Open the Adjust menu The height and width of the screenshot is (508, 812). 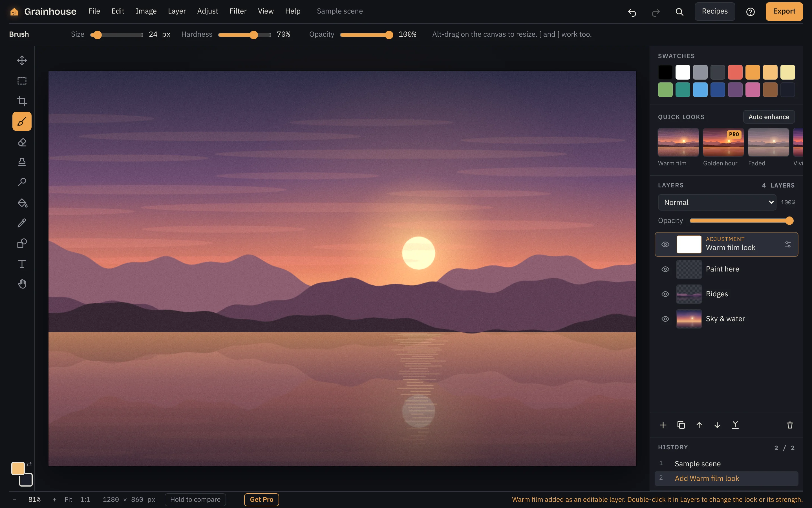tap(207, 11)
